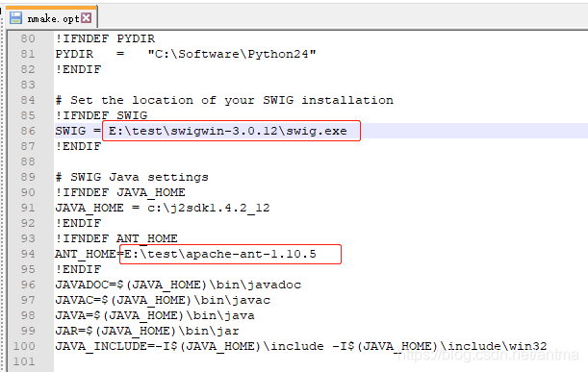Click the JAVA_INCLUDE definition line
This screenshot has width=588, height=372.
pyautogui.click(x=301, y=346)
